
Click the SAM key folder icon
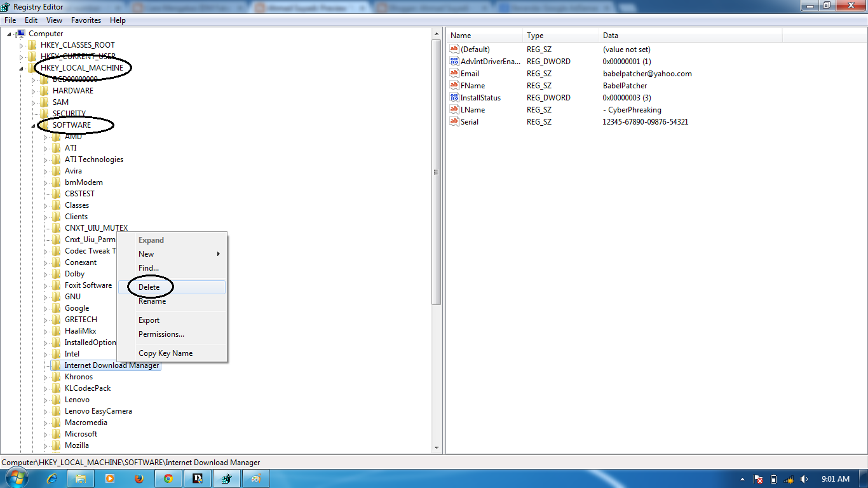tap(44, 102)
